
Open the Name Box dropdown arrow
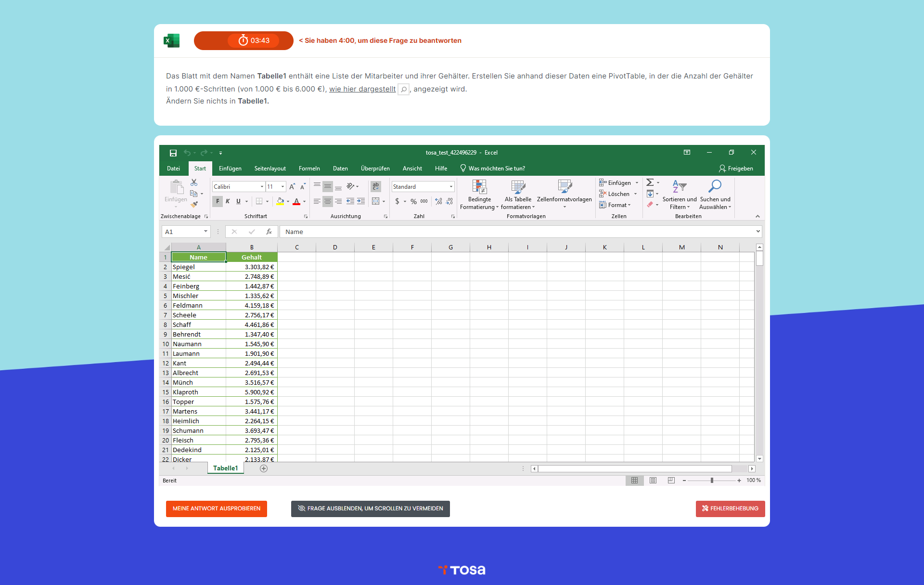(x=205, y=232)
